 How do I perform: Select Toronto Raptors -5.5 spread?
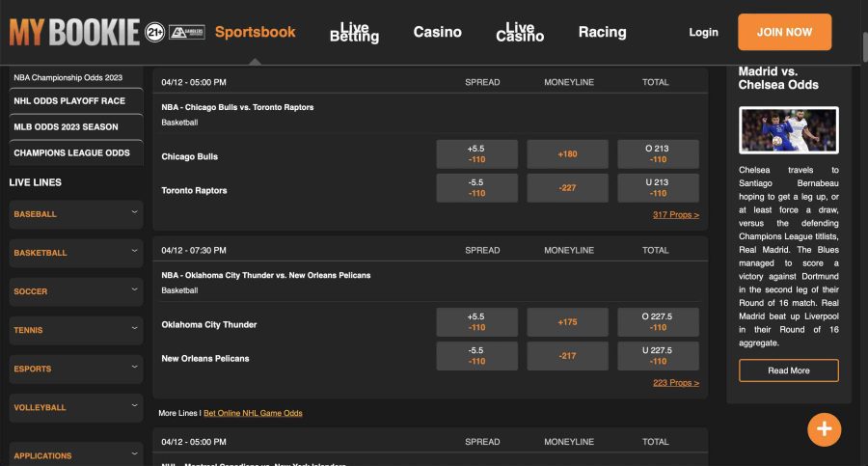(x=476, y=188)
